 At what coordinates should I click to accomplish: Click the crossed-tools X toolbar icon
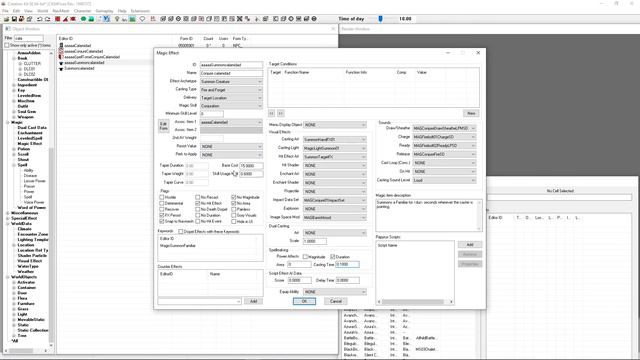pyautogui.click(x=240, y=19)
